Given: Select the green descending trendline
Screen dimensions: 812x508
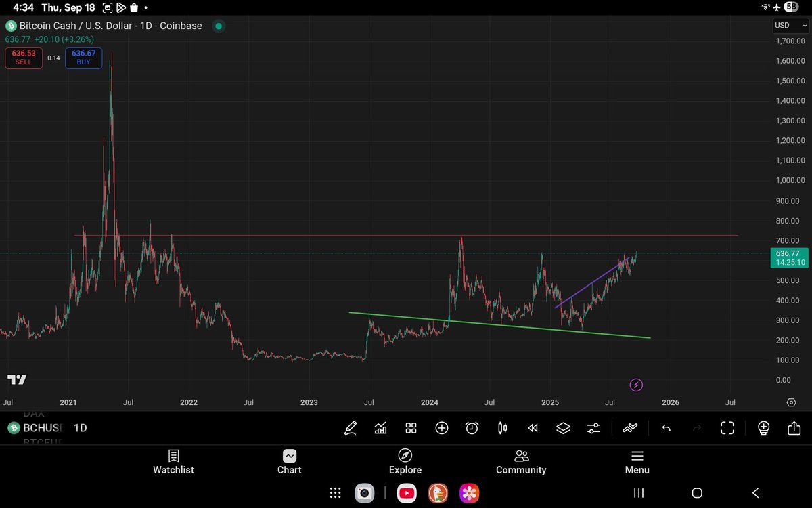Looking at the screenshot, I should 499,325.
